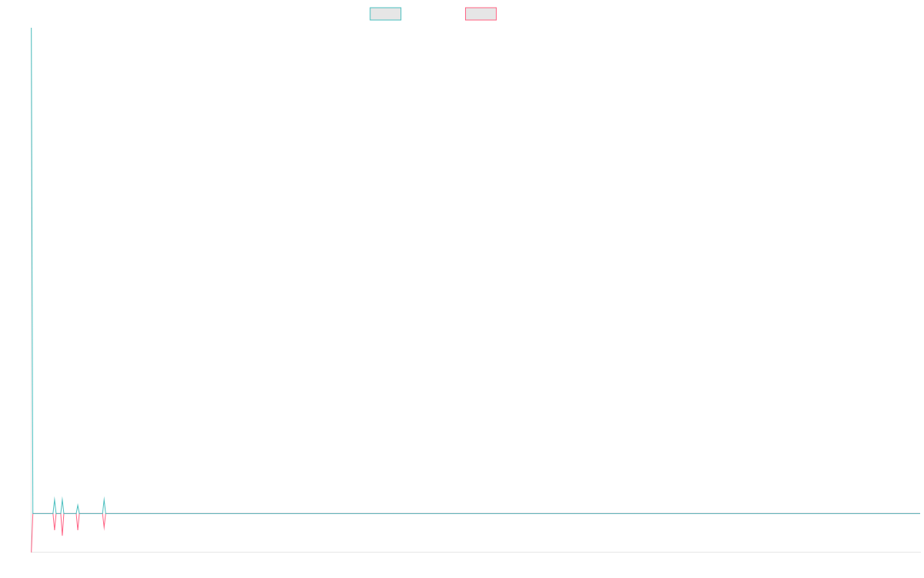Click the red Deletions legend color box
924x578 pixels.
pyautogui.click(x=480, y=14)
